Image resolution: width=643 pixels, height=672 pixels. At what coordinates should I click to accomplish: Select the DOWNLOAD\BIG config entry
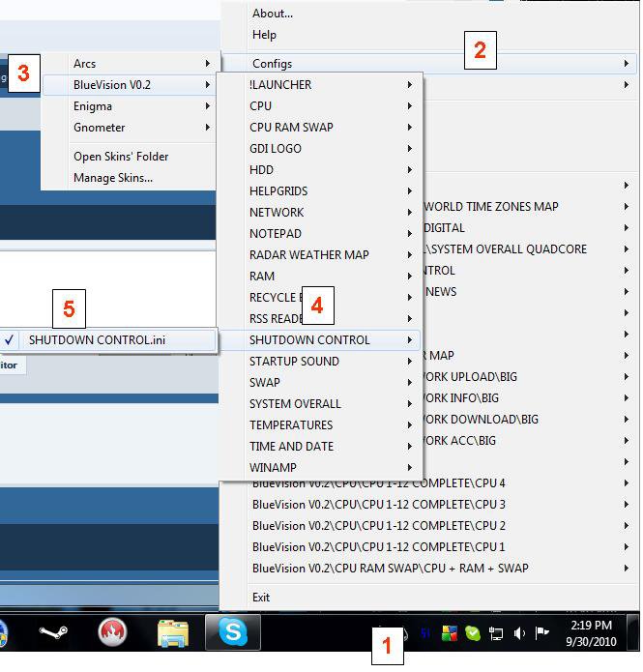pyautogui.click(x=530, y=419)
